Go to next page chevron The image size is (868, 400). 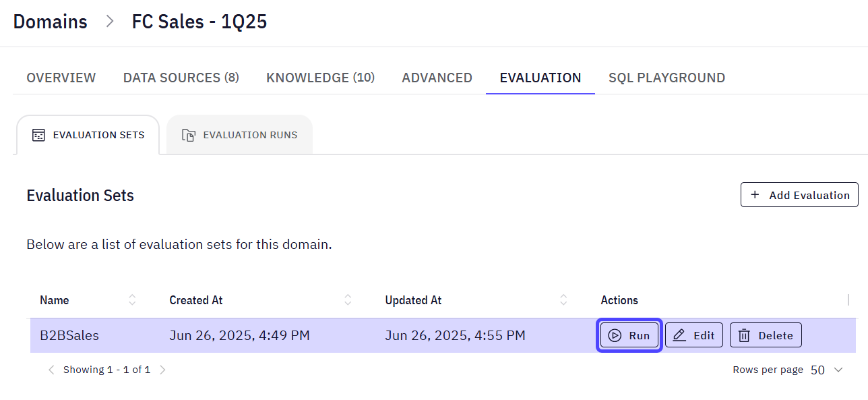coord(162,370)
